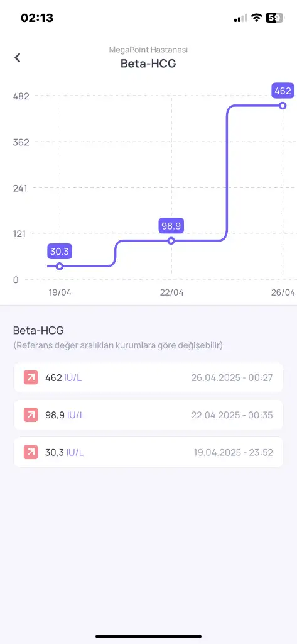The height and width of the screenshot is (644, 297).
Task: Tap the cellular signal bars icon
Action: [x=240, y=18]
